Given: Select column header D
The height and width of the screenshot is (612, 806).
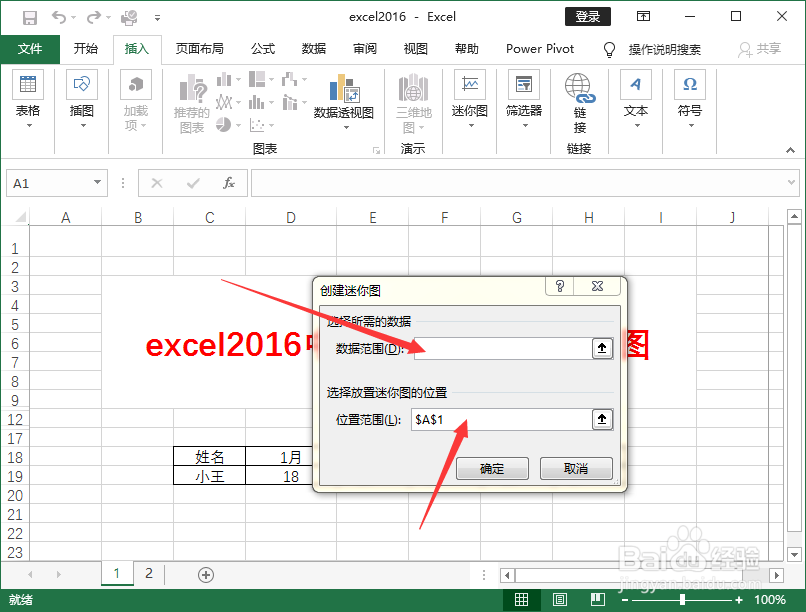Looking at the screenshot, I should point(291,217).
